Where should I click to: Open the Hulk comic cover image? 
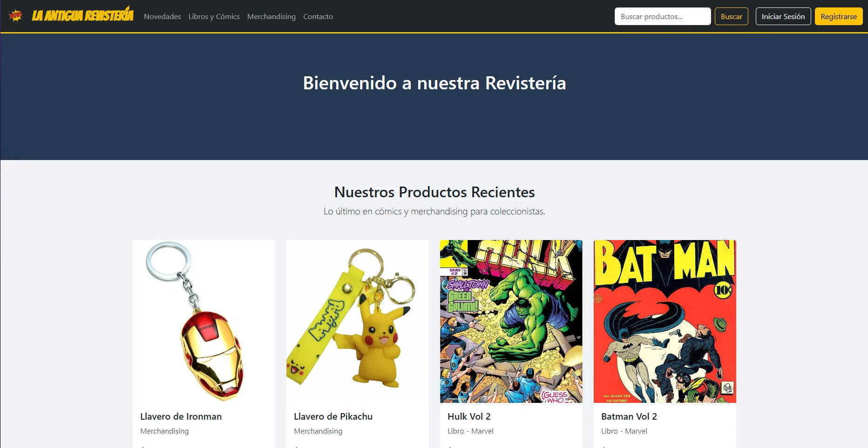pyautogui.click(x=511, y=321)
